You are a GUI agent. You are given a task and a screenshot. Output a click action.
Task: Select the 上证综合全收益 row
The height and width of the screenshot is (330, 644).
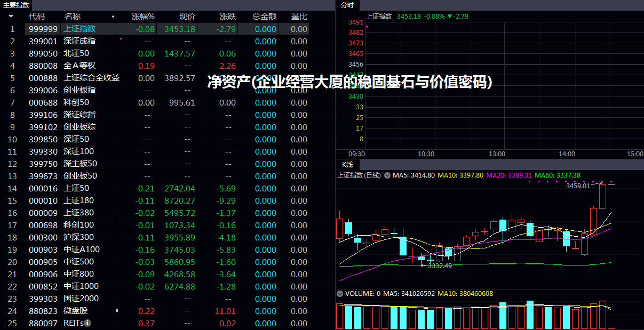pyautogui.click(x=155, y=78)
